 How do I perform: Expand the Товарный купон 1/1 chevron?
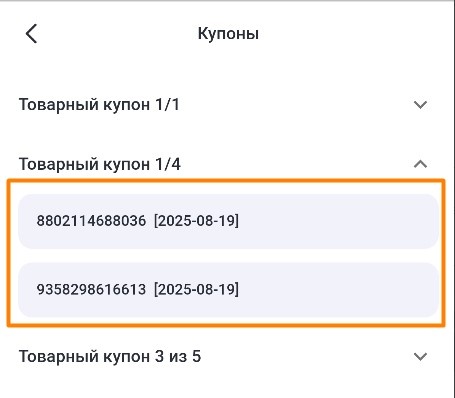[x=420, y=105]
